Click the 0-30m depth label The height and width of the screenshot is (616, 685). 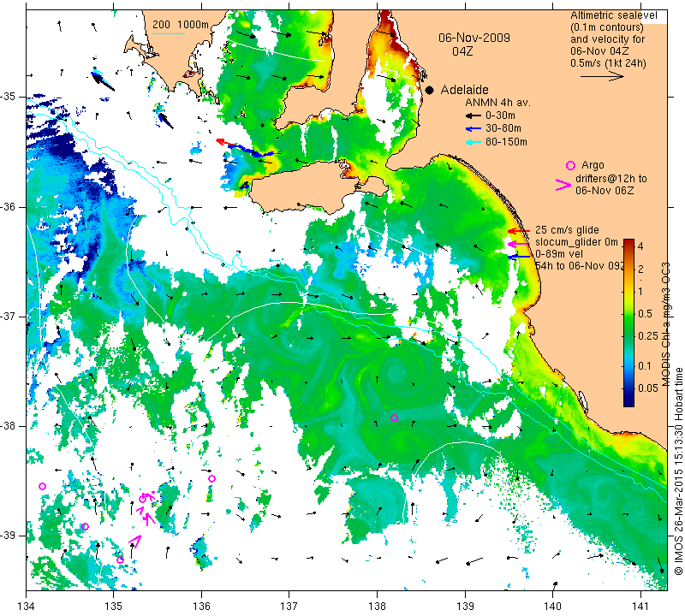pos(500,115)
